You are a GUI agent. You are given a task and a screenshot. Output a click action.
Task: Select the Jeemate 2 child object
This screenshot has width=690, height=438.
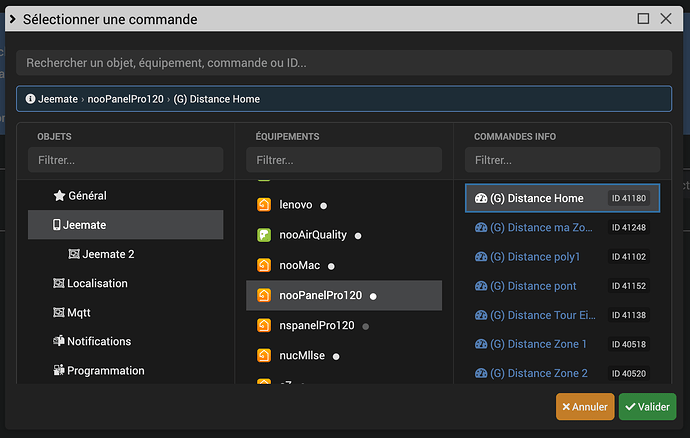point(125,254)
